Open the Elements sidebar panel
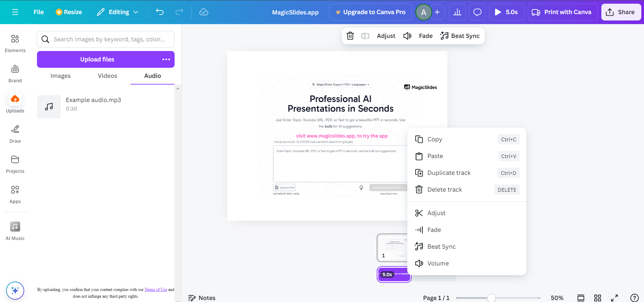Viewport: 644px width, 302px height. pos(15,44)
